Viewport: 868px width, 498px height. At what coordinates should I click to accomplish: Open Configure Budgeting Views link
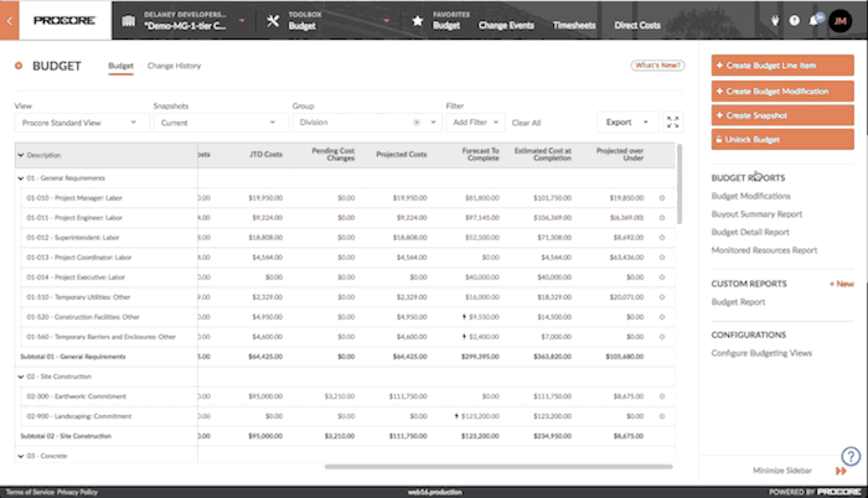[761, 353]
